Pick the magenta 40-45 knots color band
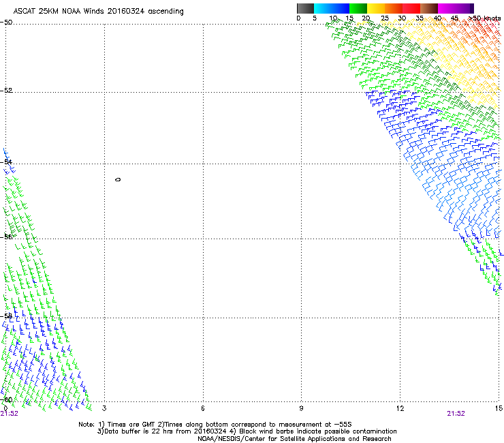The height and width of the screenshot is (443, 504). (x=447, y=8)
